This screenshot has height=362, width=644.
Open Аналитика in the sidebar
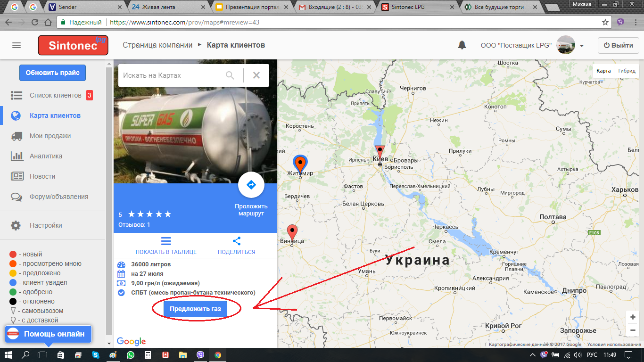[46, 156]
